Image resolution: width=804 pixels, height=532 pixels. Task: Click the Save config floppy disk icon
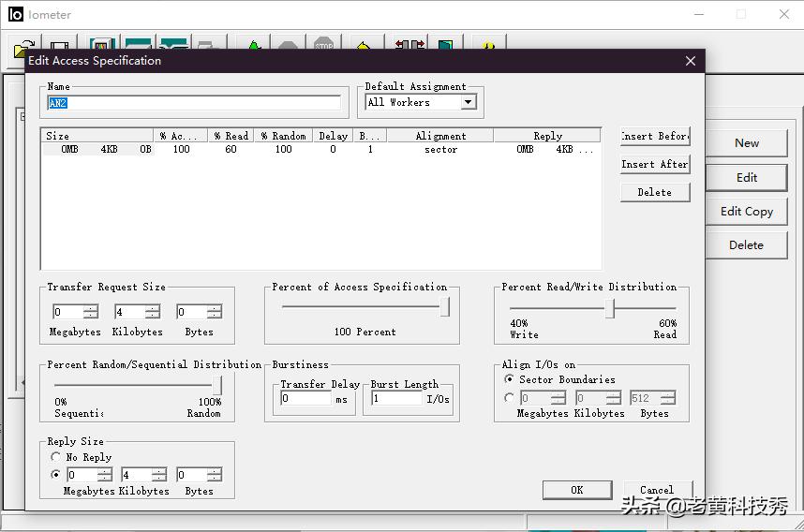pyautogui.click(x=59, y=46)
